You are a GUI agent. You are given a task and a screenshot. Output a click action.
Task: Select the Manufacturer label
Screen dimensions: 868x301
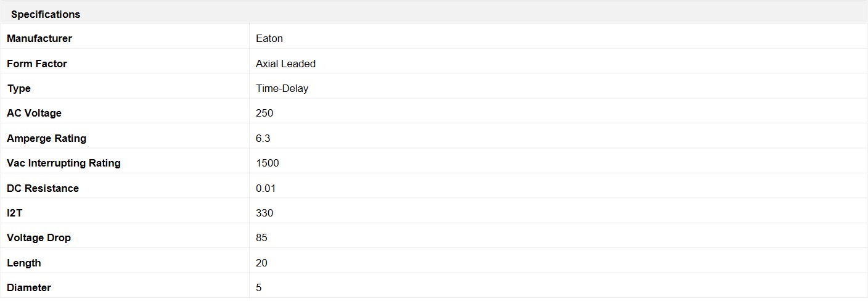pyautogui.click(x=39, y=38)
